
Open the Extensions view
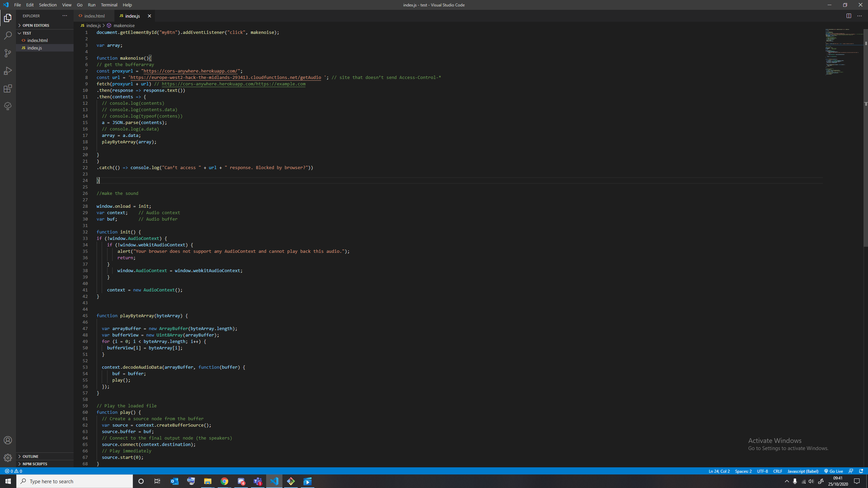[8, 88]
